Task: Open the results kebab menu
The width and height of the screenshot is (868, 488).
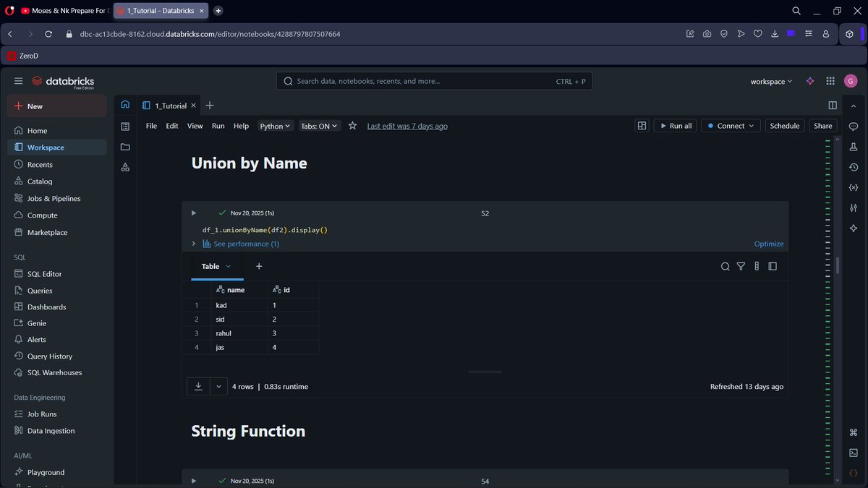Action: click(x=757, y=266)
